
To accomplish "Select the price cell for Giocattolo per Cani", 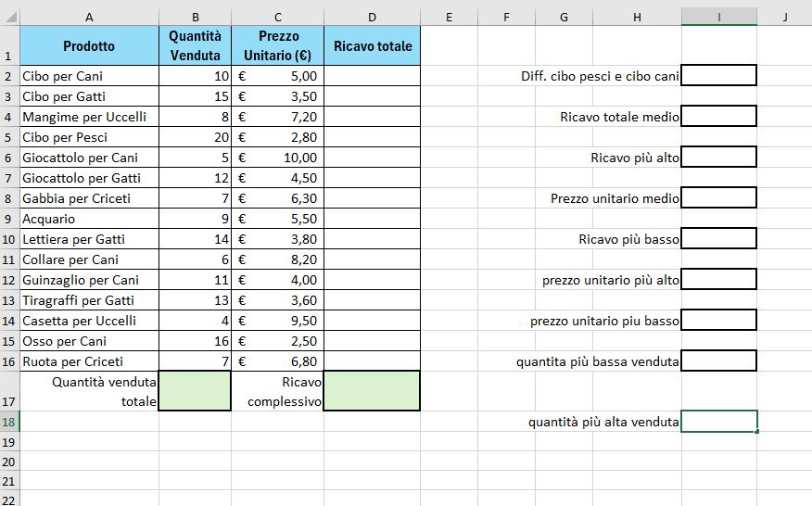I will (x=277, y=158).
